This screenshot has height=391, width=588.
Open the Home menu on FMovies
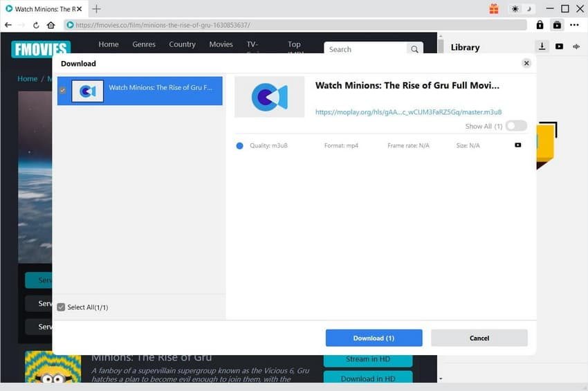click(x=109, y=44)
